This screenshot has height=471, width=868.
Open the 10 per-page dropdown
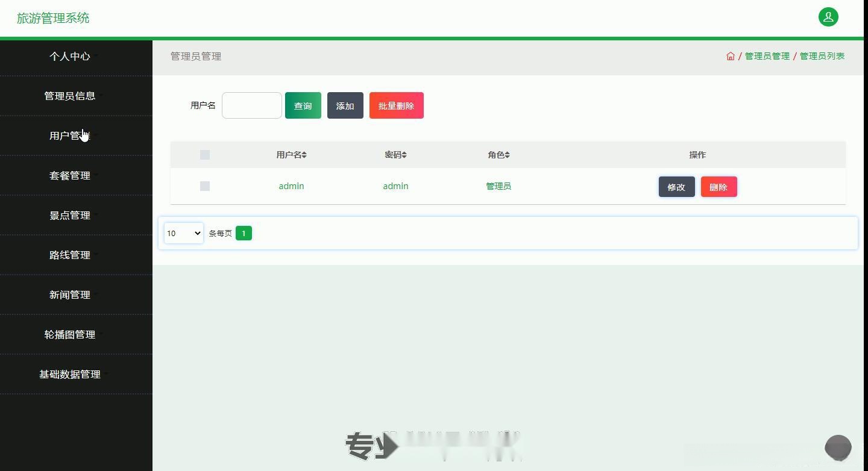coord(184,233)
